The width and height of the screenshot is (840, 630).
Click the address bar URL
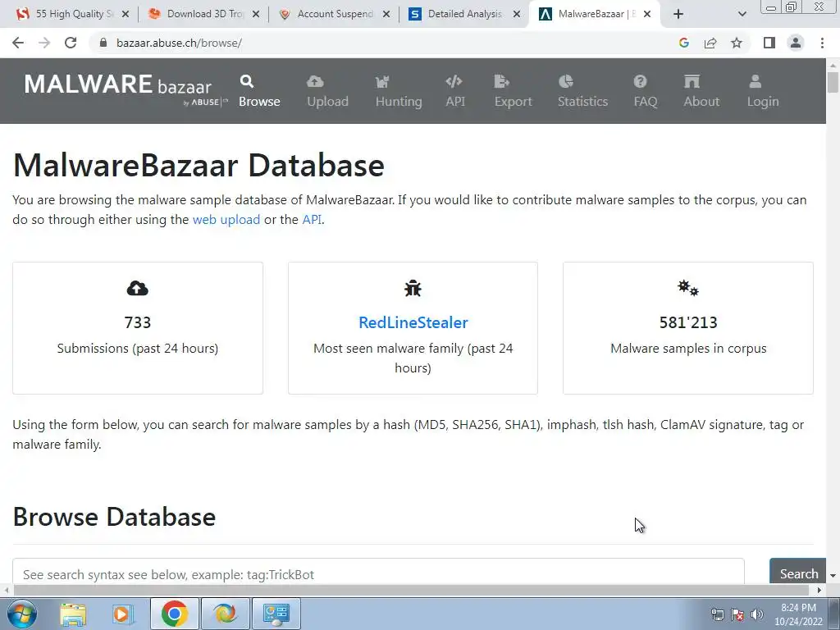(x=179, y=43)
